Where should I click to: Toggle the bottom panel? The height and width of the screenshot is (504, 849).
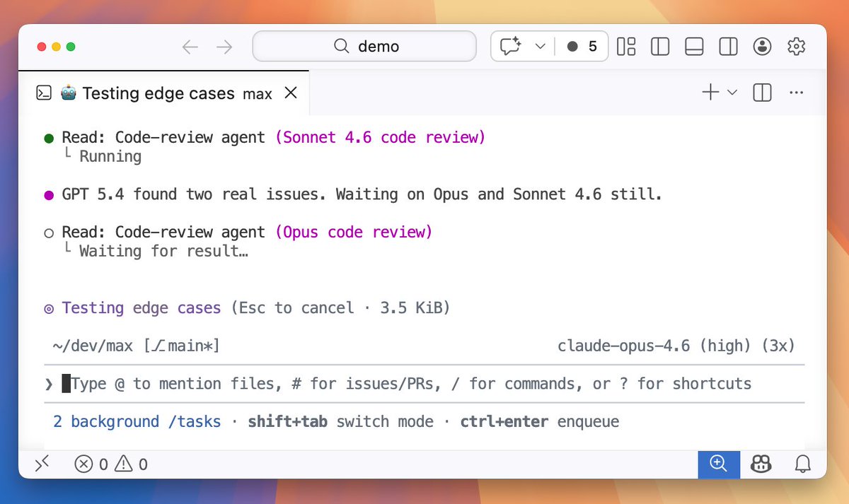694,47
